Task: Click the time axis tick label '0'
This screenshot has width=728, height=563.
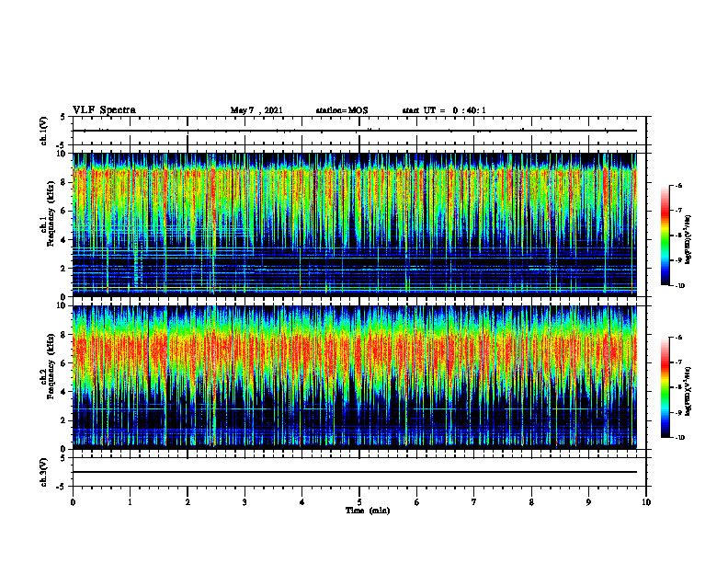Action: click(73, 502)
